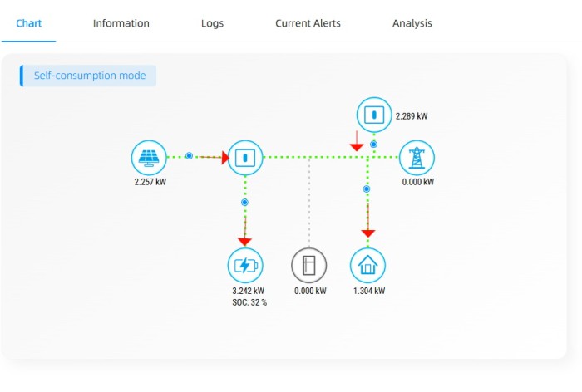
Task: Click the solar panel icon
Action: click(x=150, y=157)
